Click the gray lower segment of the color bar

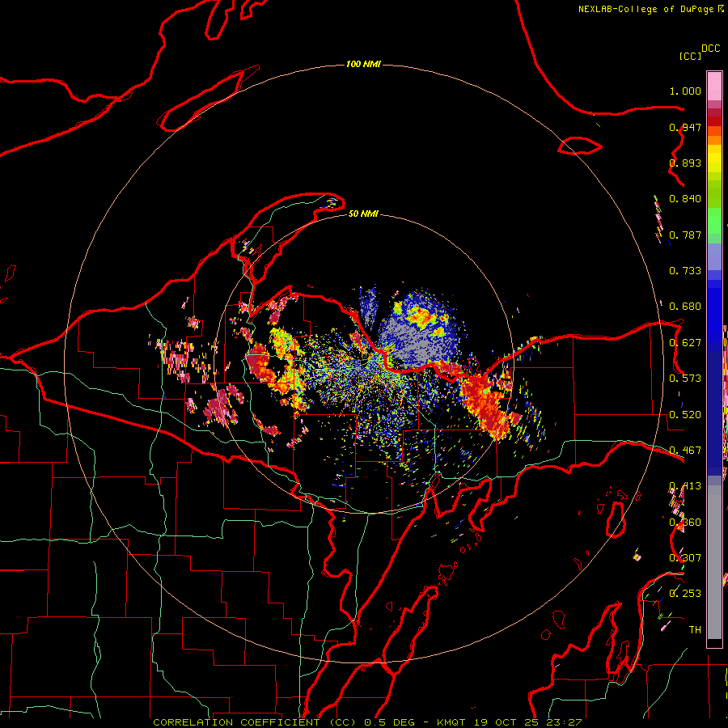click(x=714, y=562)
